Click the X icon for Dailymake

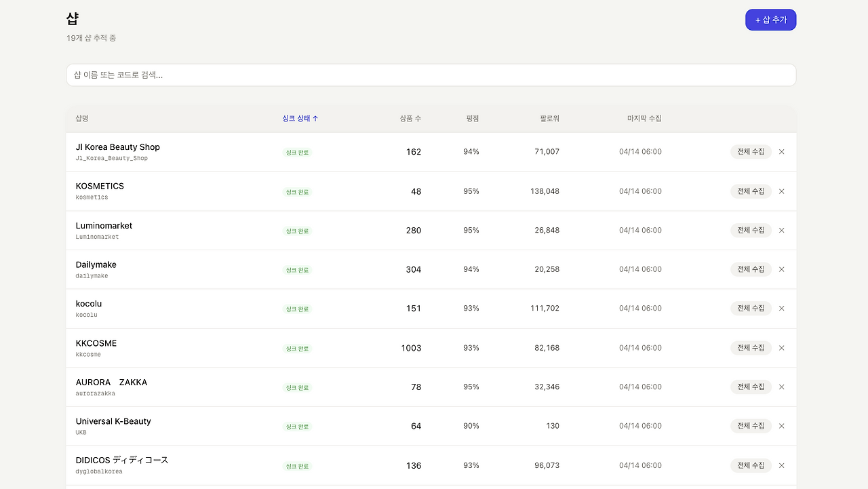781,269
